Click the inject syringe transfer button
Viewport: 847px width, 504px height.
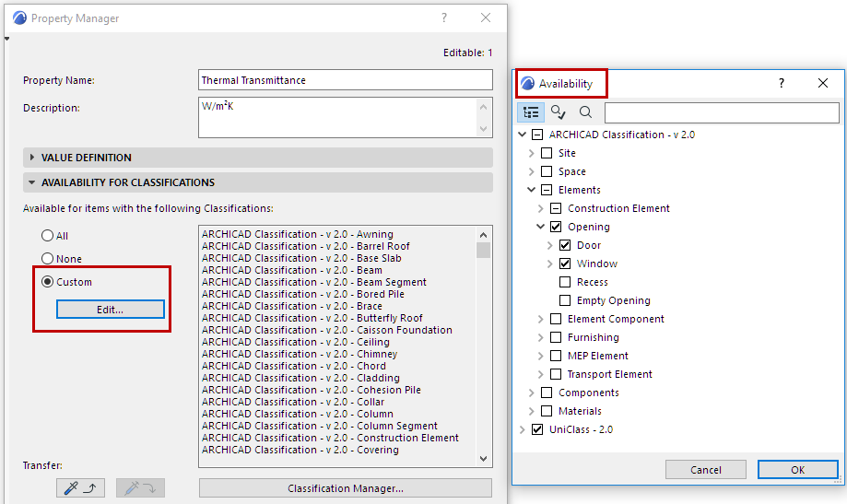140,488
